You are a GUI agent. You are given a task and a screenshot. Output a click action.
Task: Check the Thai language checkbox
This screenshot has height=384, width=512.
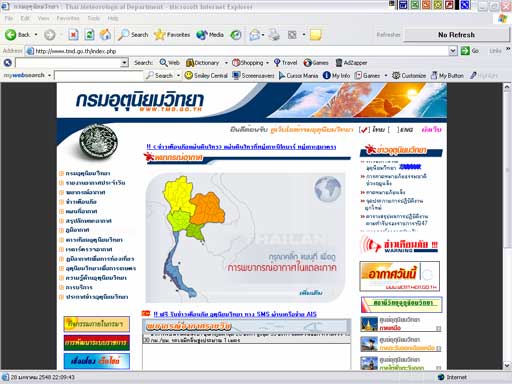tap(364, 130)
